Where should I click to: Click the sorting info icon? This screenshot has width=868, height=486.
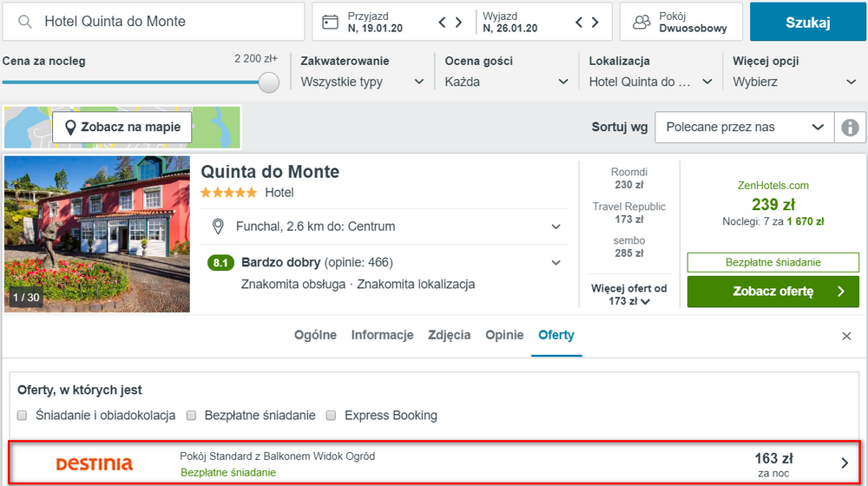850,128
